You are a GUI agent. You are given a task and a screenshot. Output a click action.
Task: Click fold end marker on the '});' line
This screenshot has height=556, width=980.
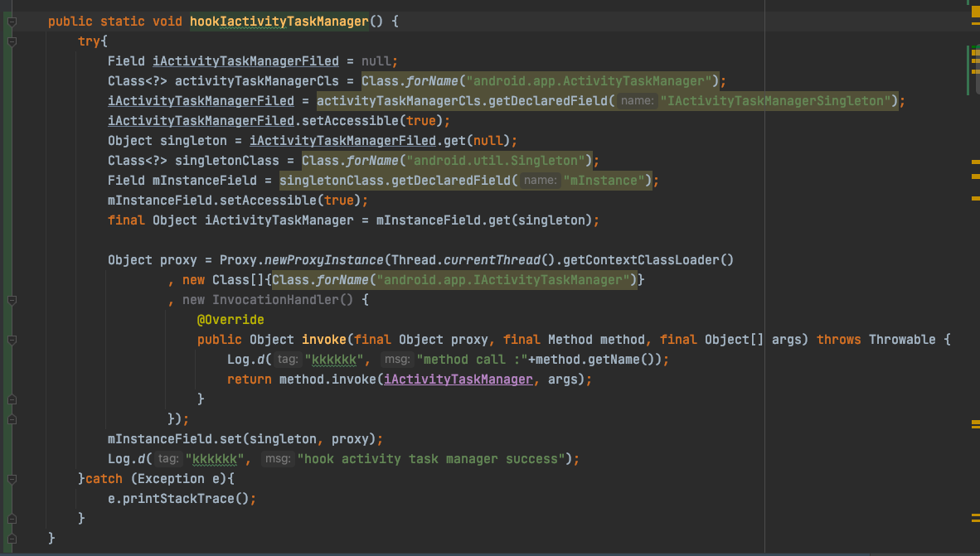[12, 419]
